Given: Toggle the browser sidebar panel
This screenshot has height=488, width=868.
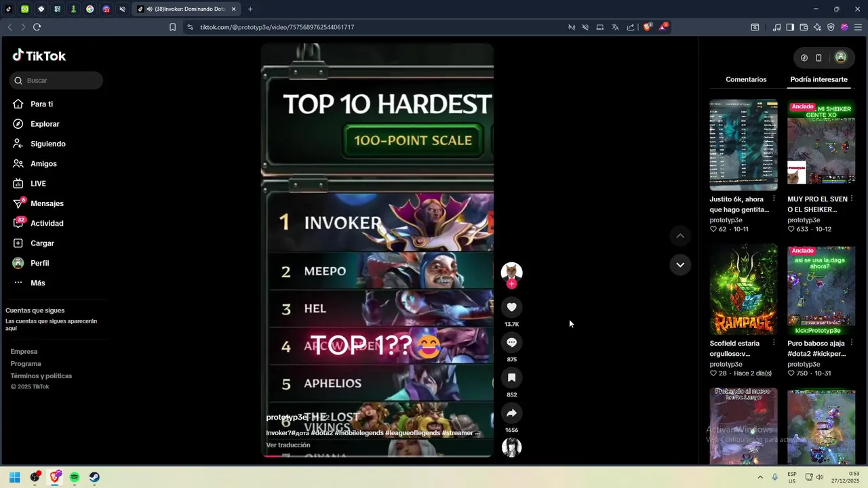Looking at the screenshot, I should pos(790,27).
